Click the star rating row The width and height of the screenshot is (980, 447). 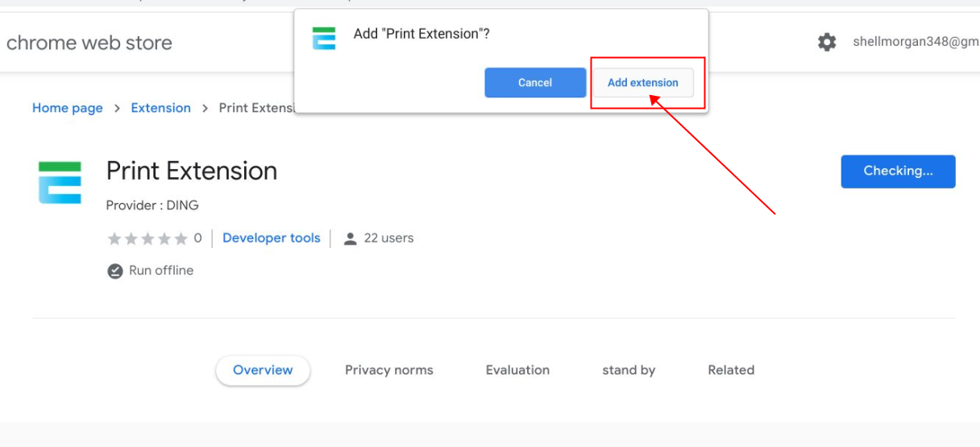(147, 238)
